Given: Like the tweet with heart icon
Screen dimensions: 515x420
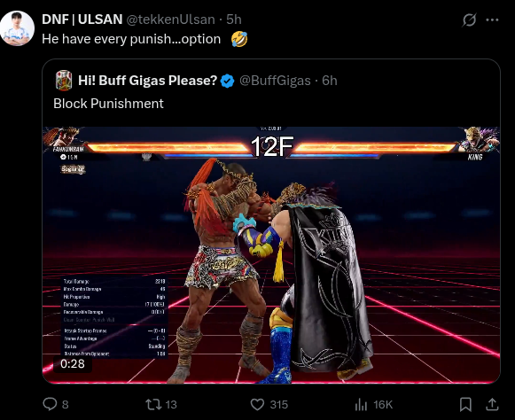Looking at the screenshot, I should [257, 404].
